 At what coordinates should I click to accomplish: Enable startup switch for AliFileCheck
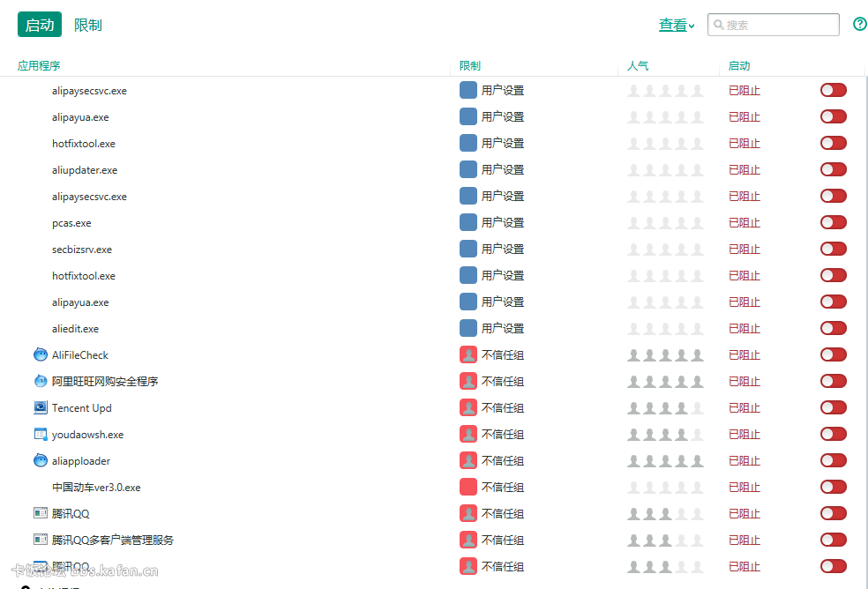pos(833,354)
